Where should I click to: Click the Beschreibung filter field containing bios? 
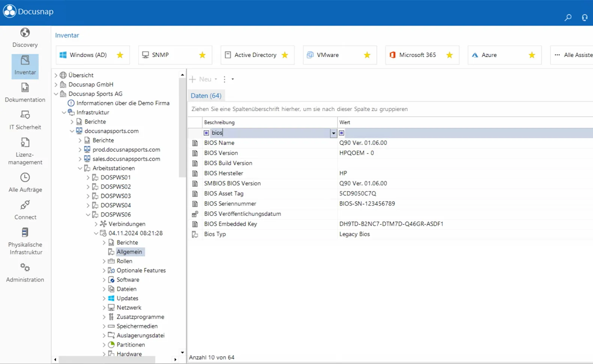coord(270,133)
